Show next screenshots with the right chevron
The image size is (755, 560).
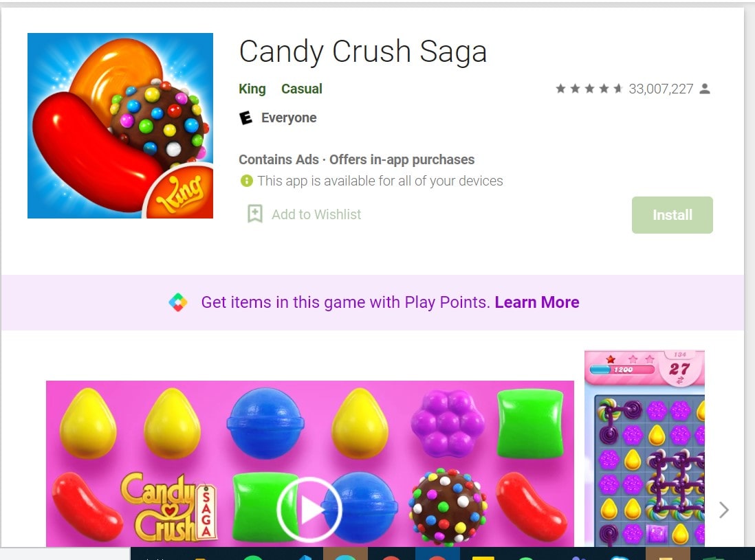pos(723,510)
